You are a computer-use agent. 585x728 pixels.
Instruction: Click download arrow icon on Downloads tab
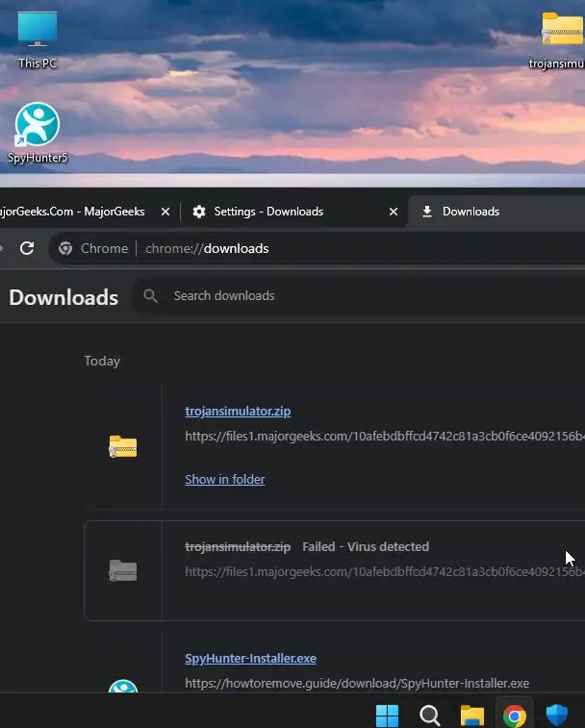(427, 212)
